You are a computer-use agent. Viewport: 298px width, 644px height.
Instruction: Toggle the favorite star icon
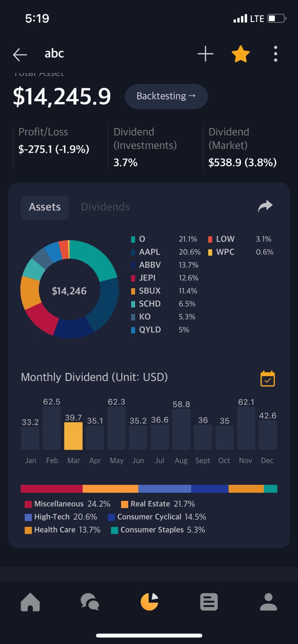[241, 54]
